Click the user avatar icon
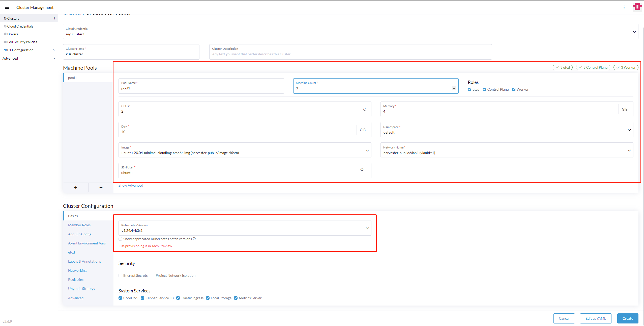 click(x=637, y=7)
